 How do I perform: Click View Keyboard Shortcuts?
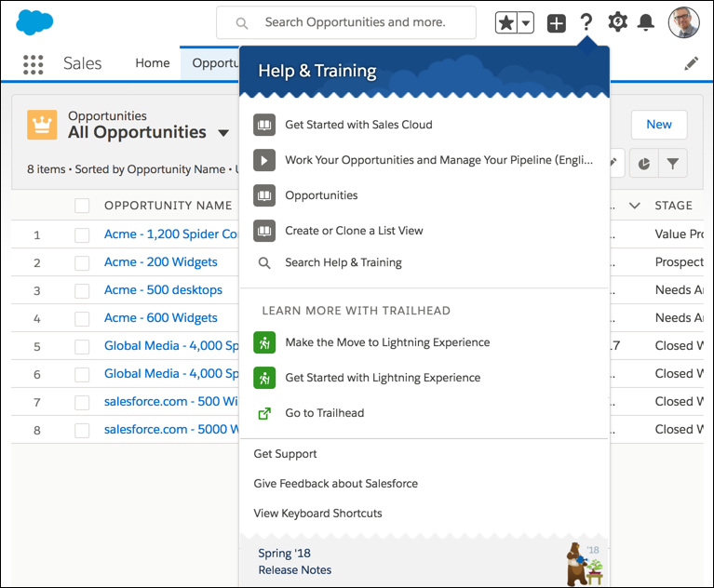[317, 514]
